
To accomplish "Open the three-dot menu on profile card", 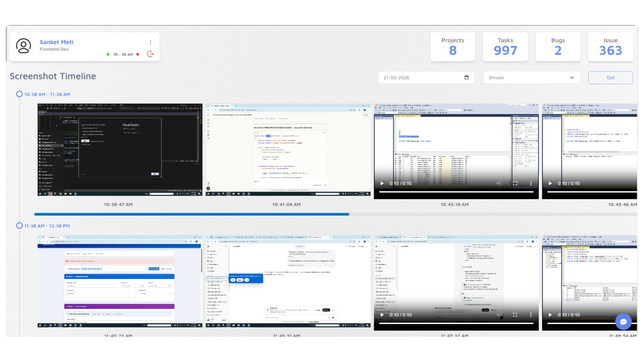I will click(150, 42).
